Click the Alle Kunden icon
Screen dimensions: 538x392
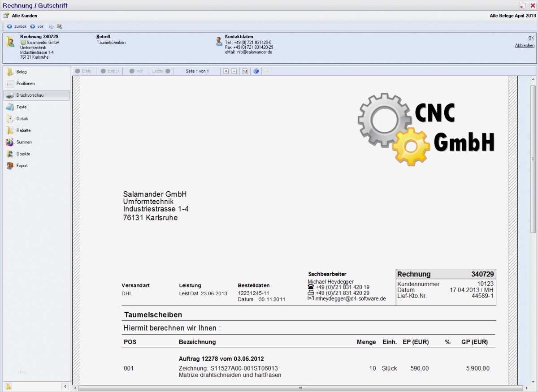pyautogui.click(x=6, y=15)
